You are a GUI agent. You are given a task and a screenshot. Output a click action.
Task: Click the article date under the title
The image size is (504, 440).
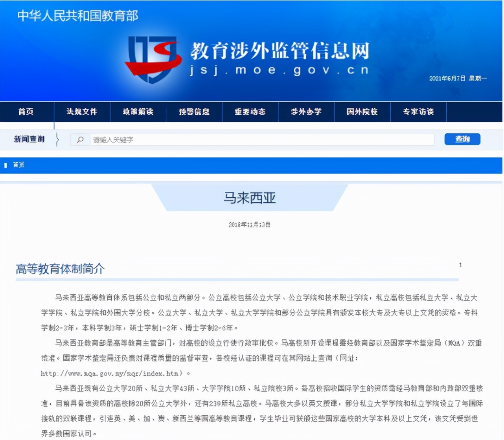click(250, 225)
